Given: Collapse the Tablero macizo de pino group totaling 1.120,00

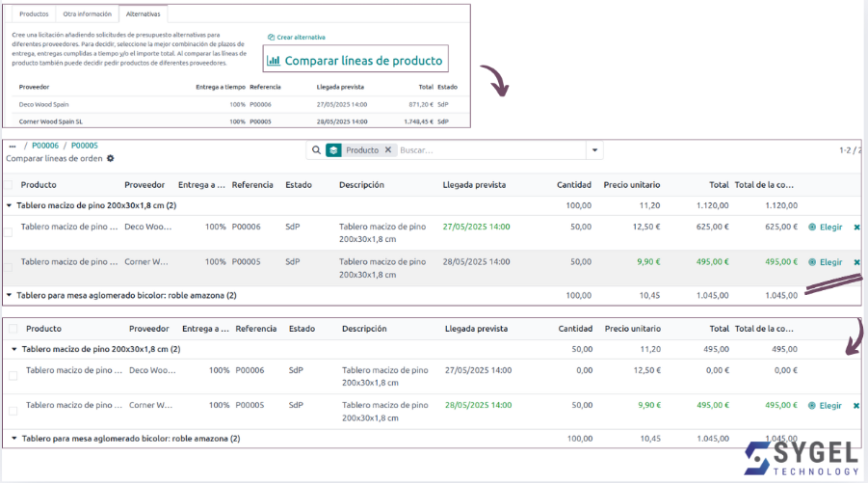Looking at the screenshot, I should coord(10,205).
